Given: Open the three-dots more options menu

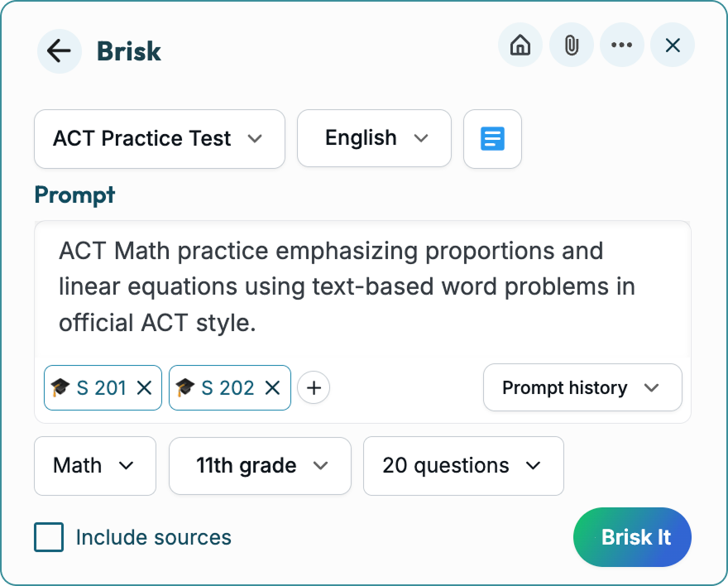Looking at the screenshot, I should pos(621,46).
